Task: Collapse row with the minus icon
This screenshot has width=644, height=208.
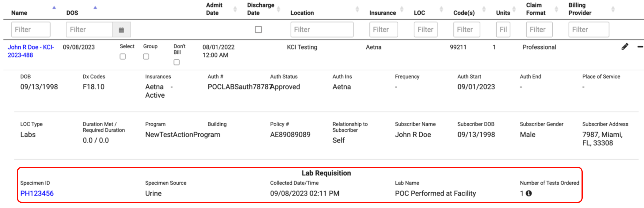Action: (640, 47)
